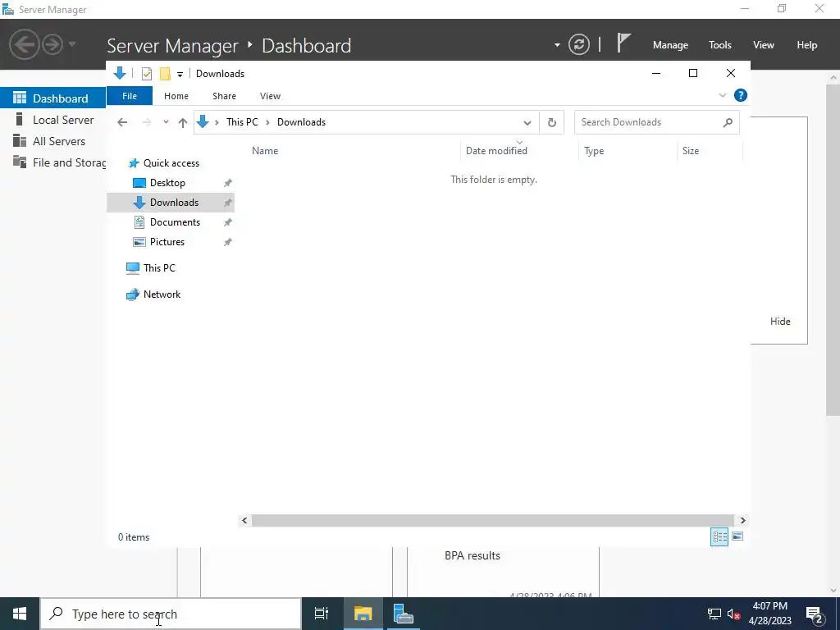
Task: Open the Share ribbon tab
Action: [x=224, y=96]
